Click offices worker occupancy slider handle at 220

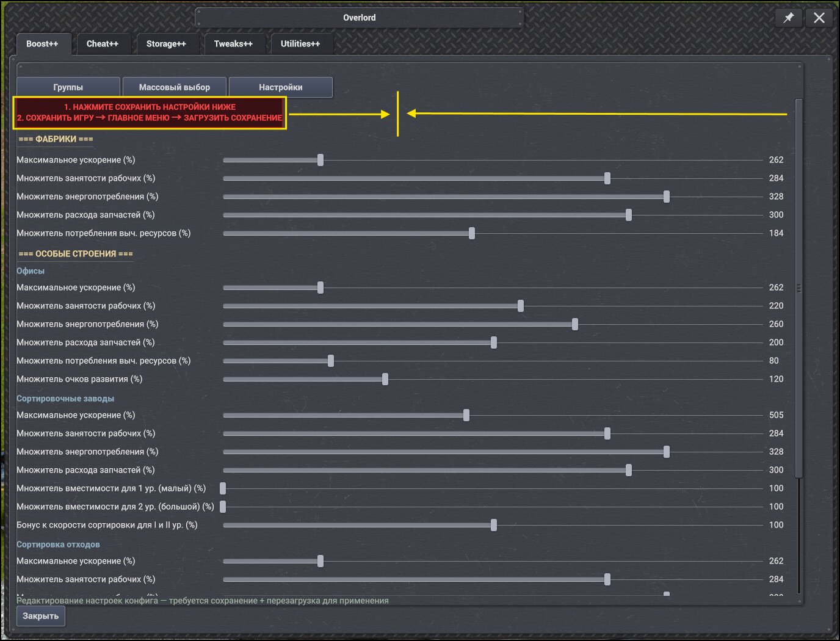[x=521, y=306]
